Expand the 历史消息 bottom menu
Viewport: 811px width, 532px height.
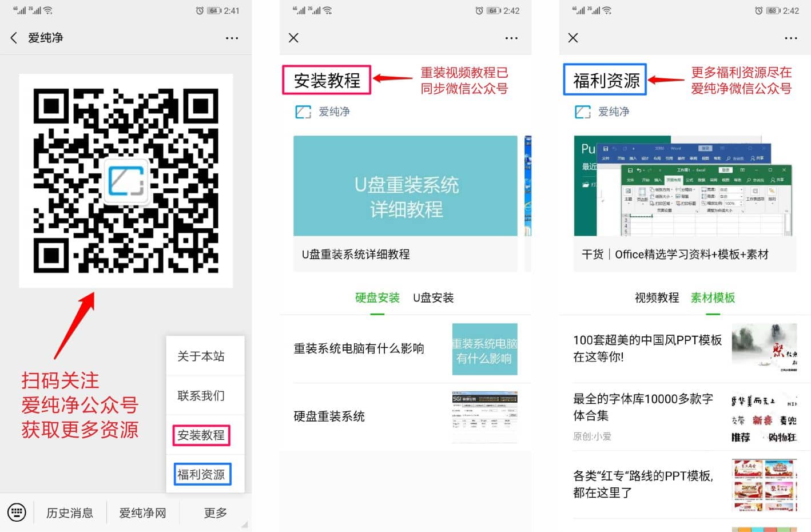70,513
